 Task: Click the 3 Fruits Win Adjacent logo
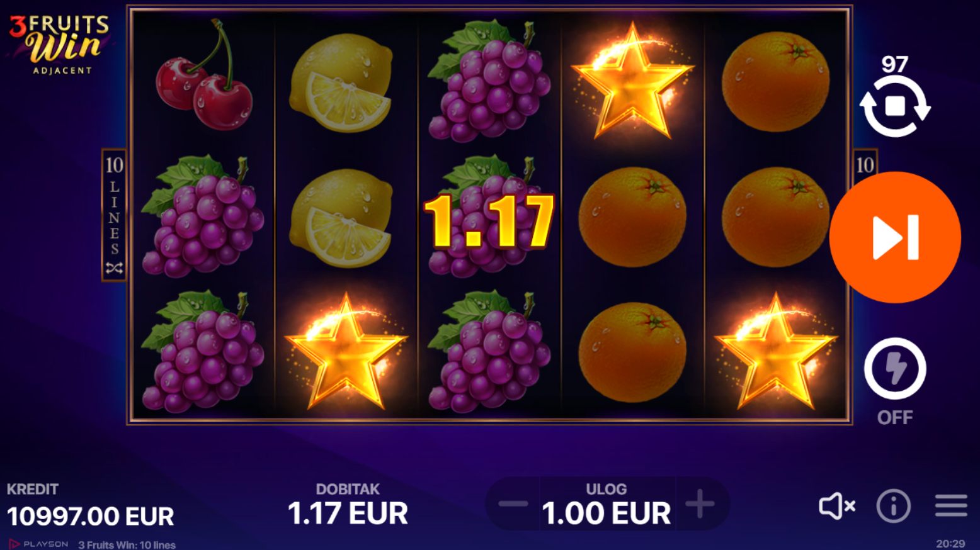point(60,45)
